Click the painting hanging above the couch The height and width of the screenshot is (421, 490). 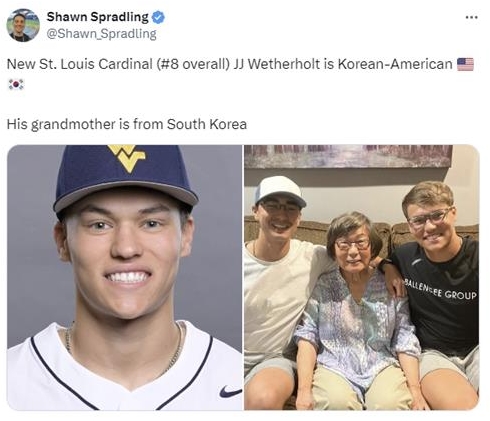348,156
